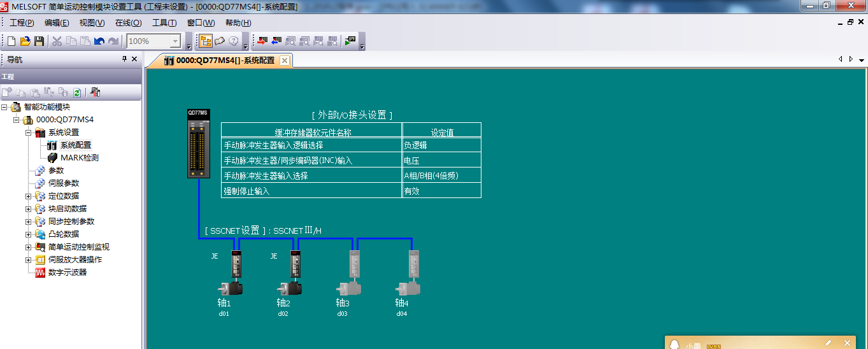Image resolution: width=868 pixels, height=349 pixels.
Task: Open the 100% zoom dropdown
Action: coord(175,41)
